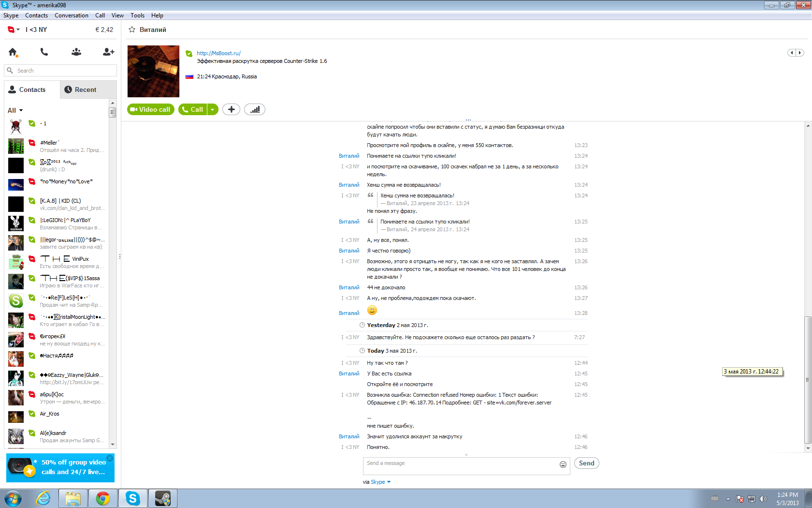Select the Air_Kros contact
Image resolution: width=812 pixels, height=508 pixels.
57,417
